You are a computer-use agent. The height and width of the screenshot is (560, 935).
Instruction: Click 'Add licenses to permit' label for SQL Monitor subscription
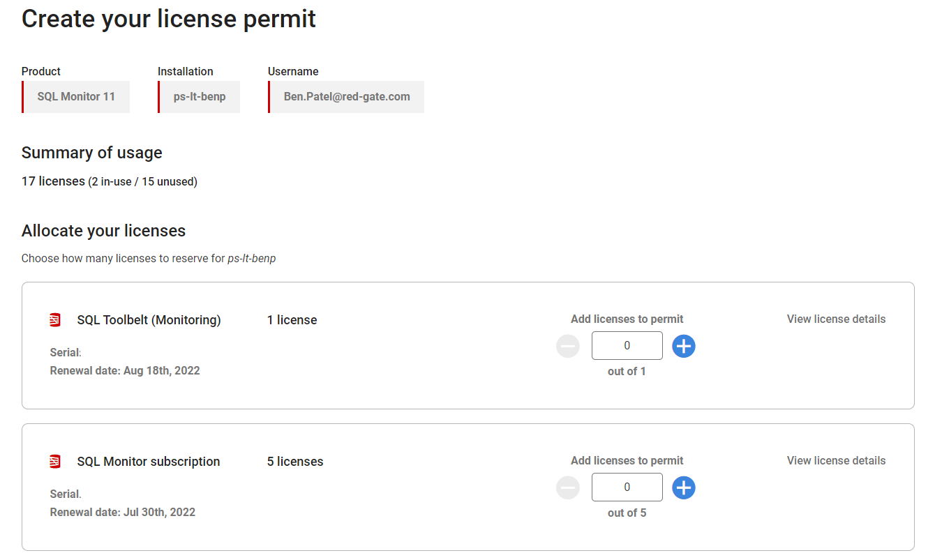pyautogui.click(x=627, y=461)
